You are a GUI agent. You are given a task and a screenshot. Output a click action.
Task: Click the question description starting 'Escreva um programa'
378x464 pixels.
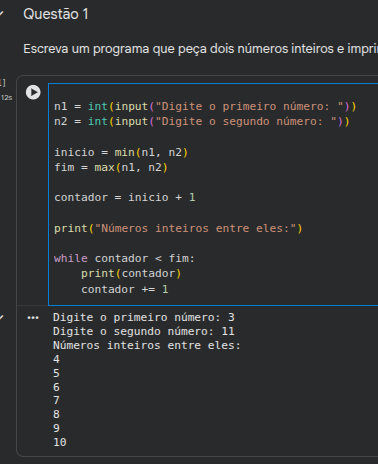(200, 49)
